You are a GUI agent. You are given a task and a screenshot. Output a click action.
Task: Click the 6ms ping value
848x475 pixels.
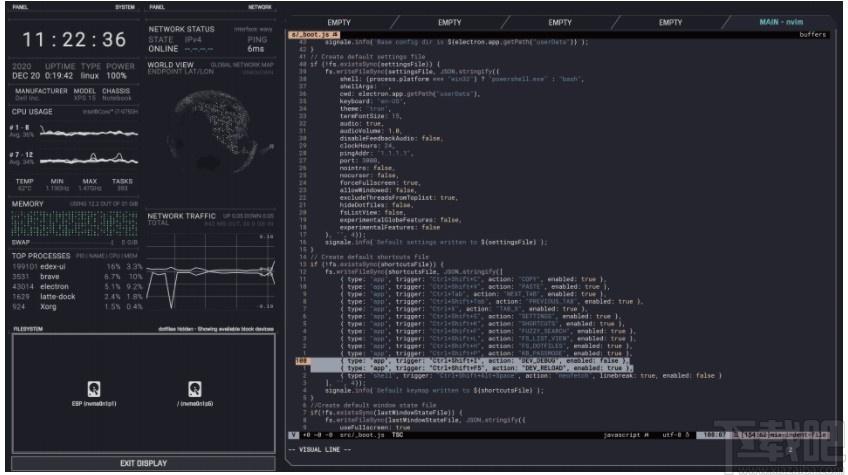(256, 49)
